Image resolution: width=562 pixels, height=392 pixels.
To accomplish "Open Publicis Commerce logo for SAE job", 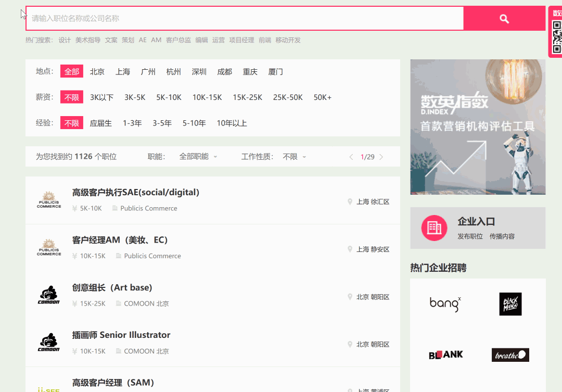I will [49, 200].
